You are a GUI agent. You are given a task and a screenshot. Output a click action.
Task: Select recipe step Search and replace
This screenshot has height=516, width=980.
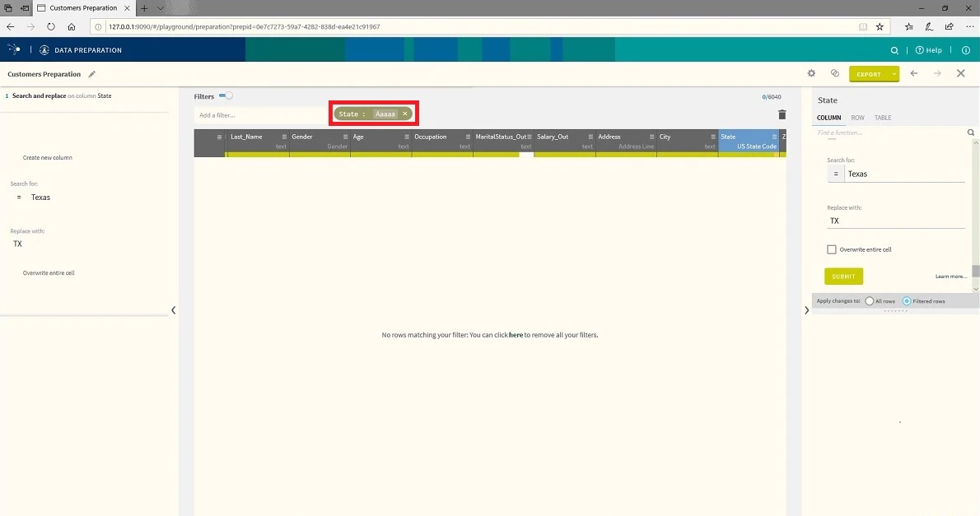62,96
